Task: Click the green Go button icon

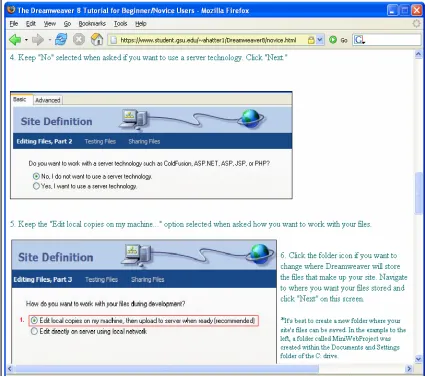Action: point(333,40)
